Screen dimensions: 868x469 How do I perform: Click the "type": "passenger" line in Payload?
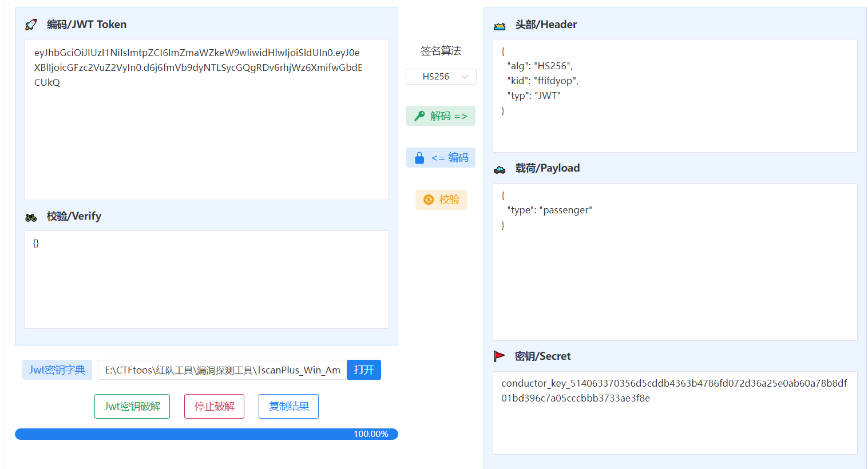pyautogui.click(x=550, y=210)
